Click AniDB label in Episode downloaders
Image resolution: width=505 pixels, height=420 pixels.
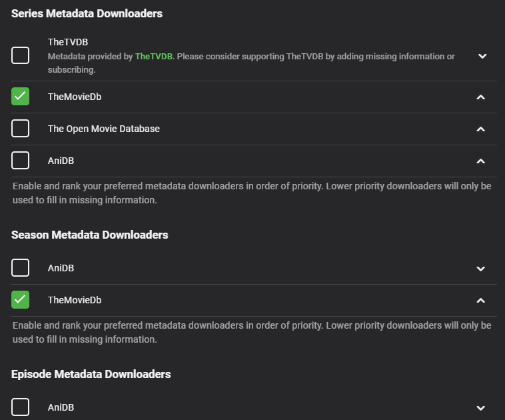pos(61,407)
